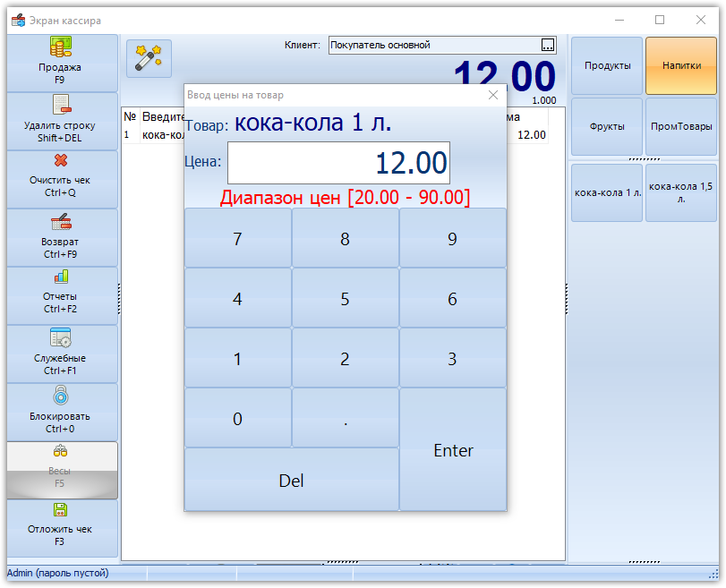Image resolution: width=726 pixels, height=588 pixels.
Task: Click the Продажа coins icon
Action: (x=60, y=47)
